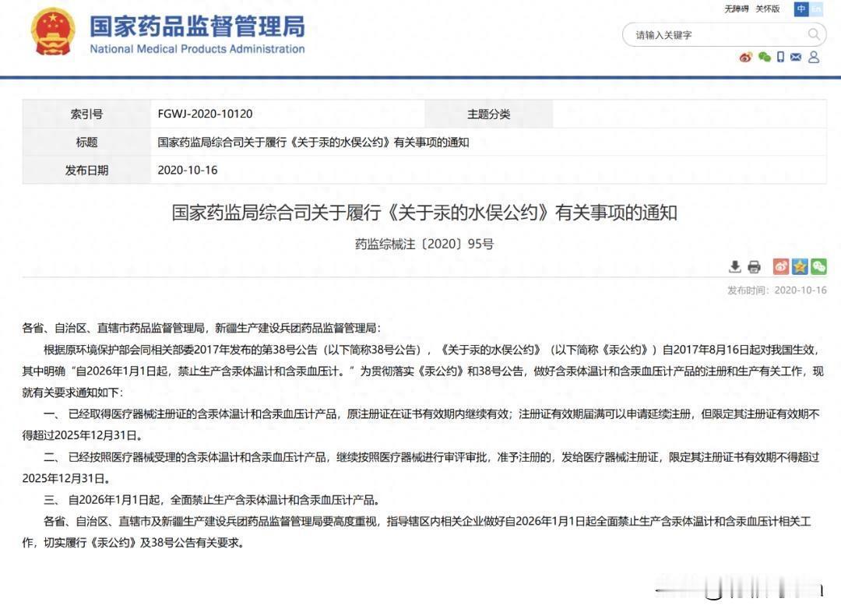
Task: Click the 国家药品监督管理局 site title
Action: tap(197, 26)
